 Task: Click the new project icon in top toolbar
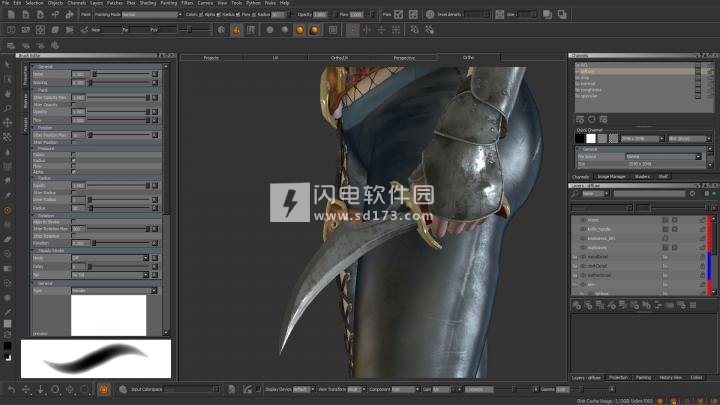tap(11, 15)
